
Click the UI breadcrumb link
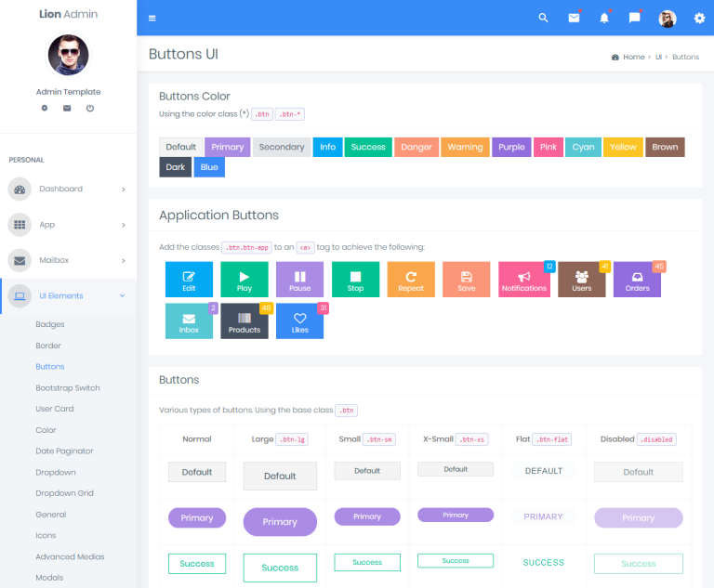[658, 58]
